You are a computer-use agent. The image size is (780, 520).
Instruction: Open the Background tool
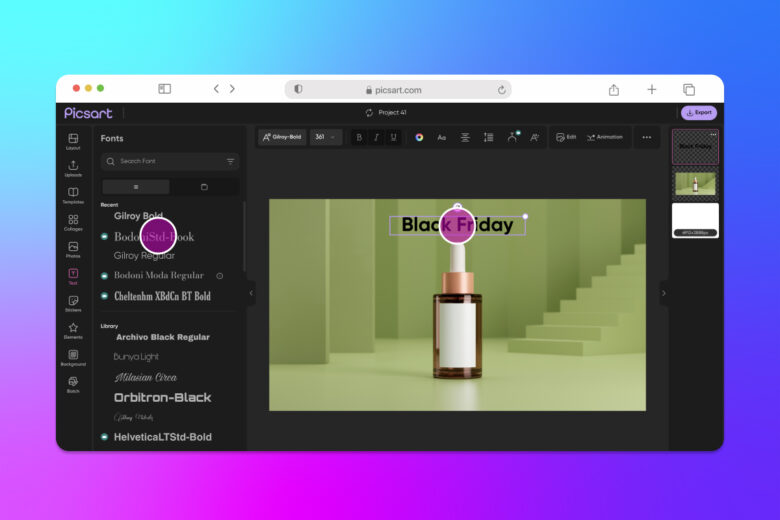pyautogui.click(x=73, y=358)
